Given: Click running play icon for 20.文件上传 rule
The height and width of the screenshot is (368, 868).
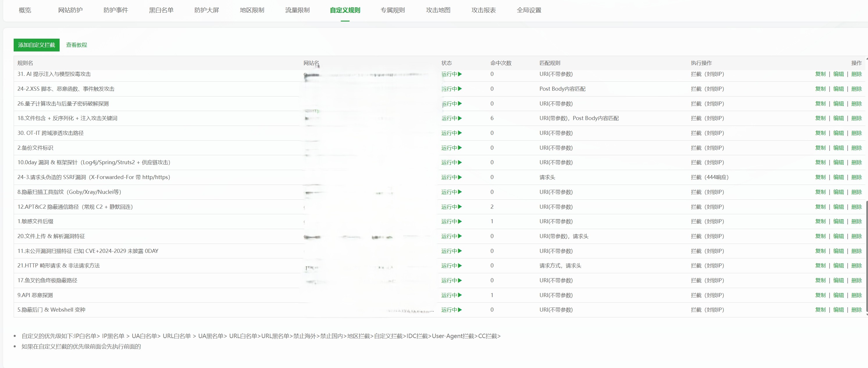Looking at the screenshot, I should coord(460,236).
